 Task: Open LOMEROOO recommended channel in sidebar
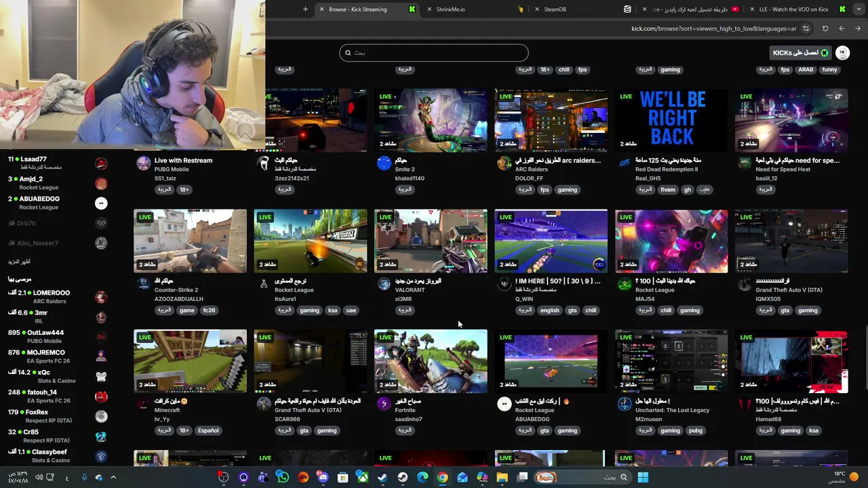58,297
